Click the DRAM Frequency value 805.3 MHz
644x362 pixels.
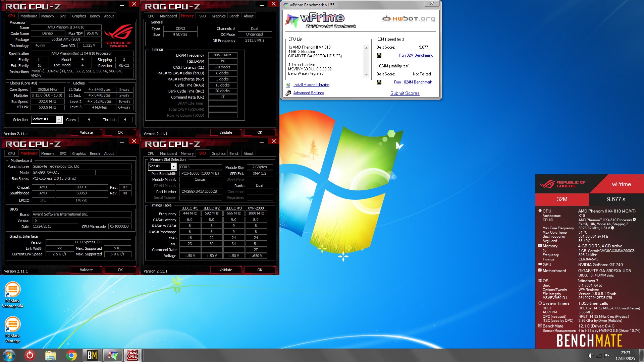tap(223, 55)
